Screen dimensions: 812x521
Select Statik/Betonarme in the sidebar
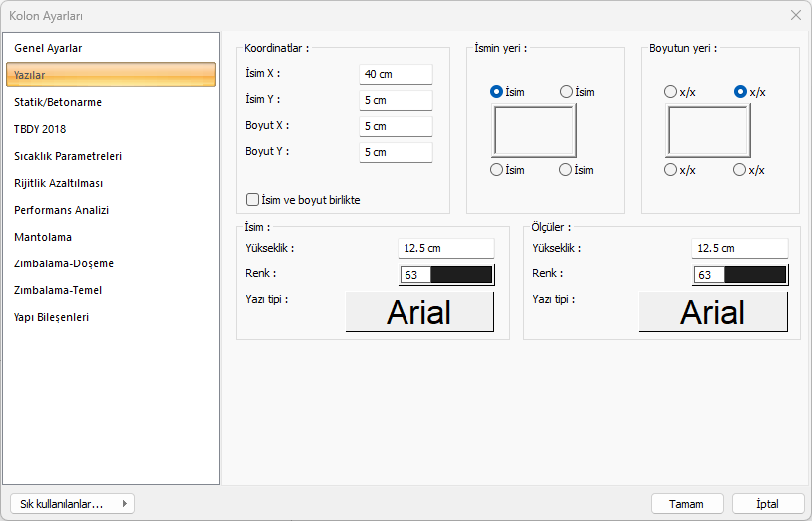(x=58, y=102)
